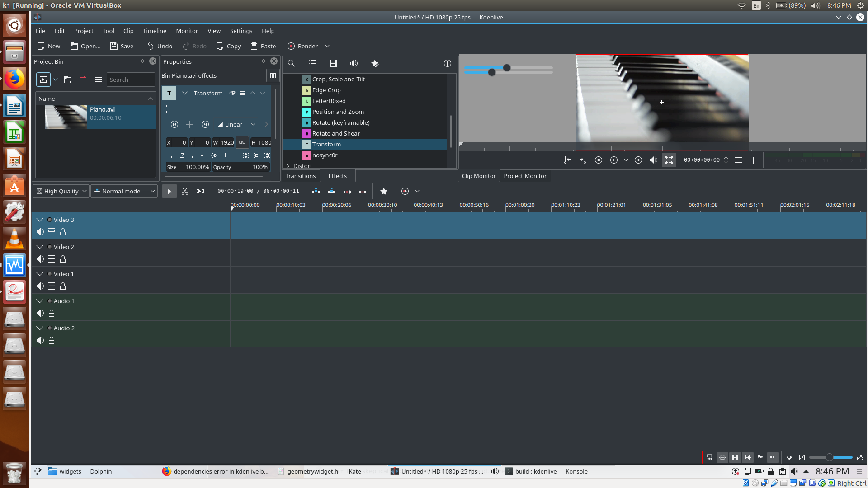Screen dimensions: 868x488
Task: Select the Piano.avi clip thumbnail
Action: pyautogui.click(x=66, y=117)
